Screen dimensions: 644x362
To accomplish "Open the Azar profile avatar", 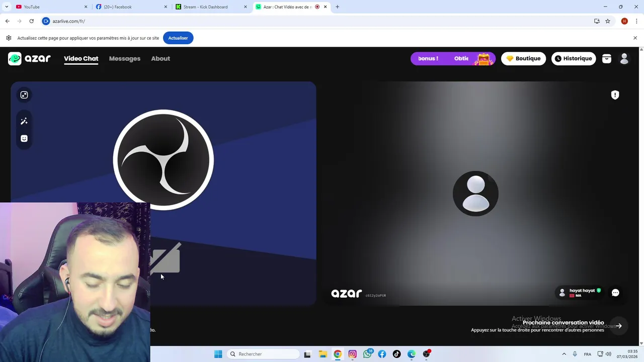I will 624,59.
